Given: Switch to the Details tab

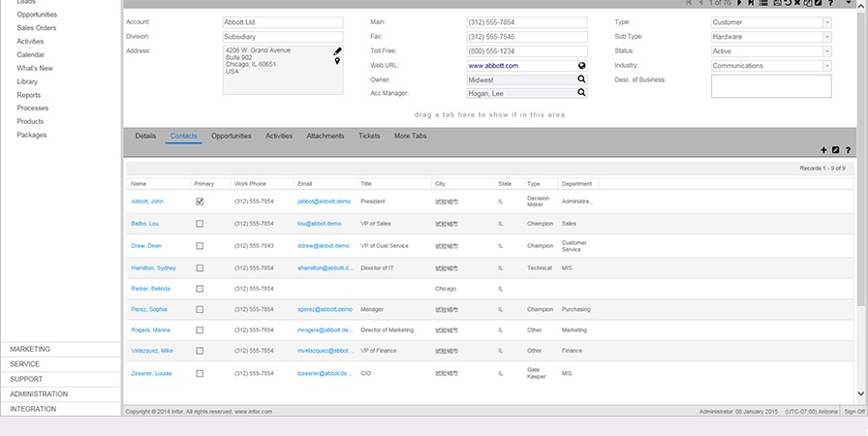Looking at the screenshot, I should coord(145,136).
